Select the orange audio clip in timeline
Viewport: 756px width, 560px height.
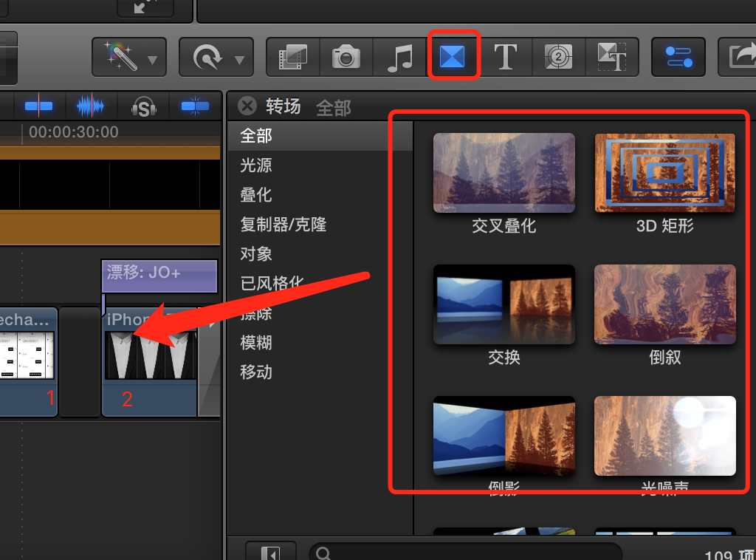coord(110,196)
